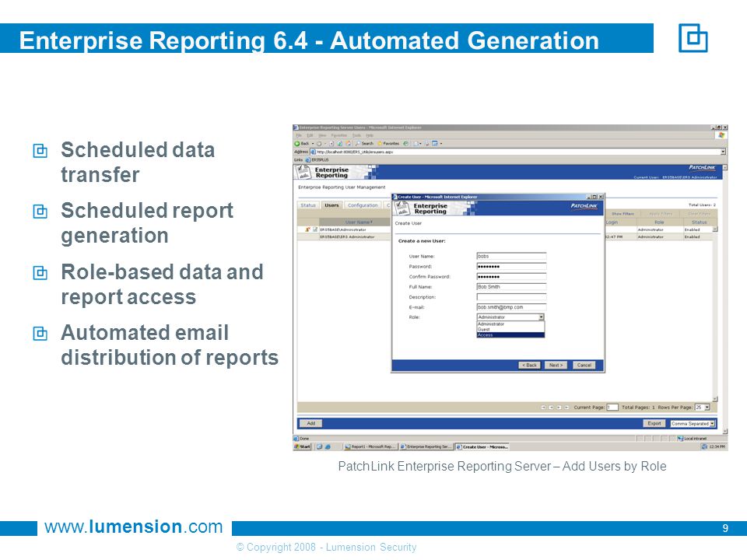
Task: Click the Add button in bottom bar
Action: coord(310,423)
